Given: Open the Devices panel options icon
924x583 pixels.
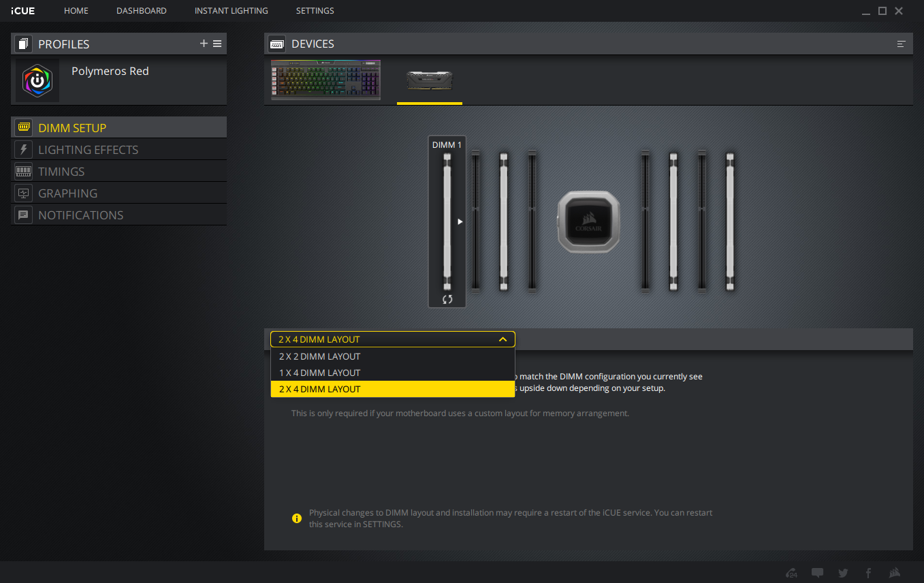Looking at the screenshot, I should 902,44.
